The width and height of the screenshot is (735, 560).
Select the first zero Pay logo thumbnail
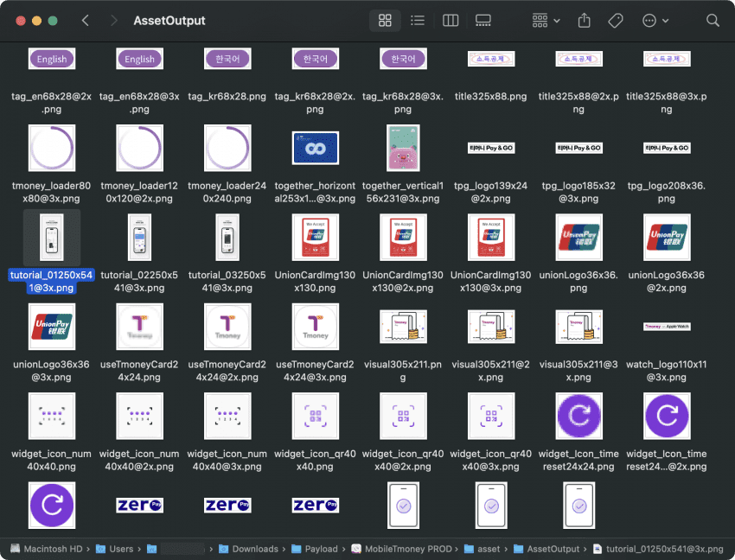tap(140, 506)
